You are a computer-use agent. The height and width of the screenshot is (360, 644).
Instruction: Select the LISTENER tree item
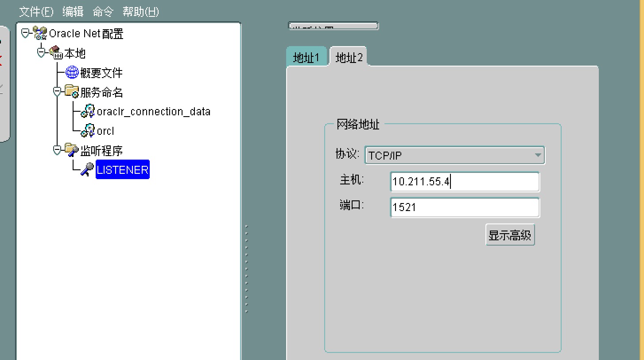coord(123,169)
